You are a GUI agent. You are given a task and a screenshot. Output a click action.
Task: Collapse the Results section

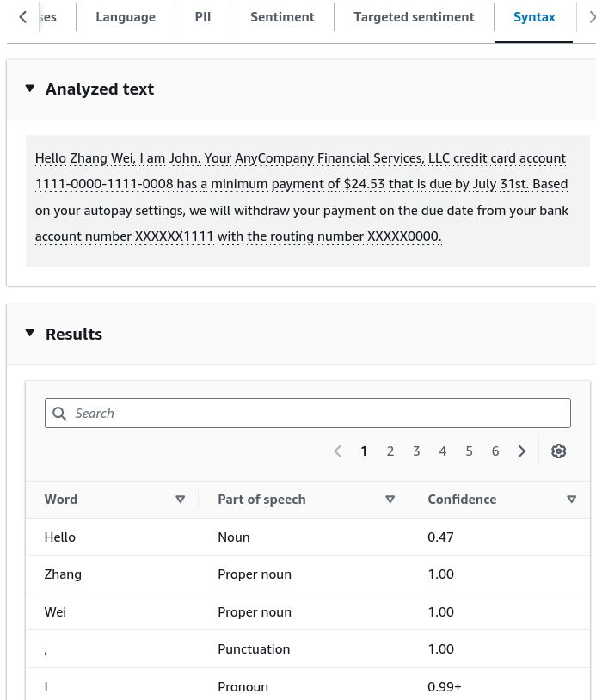[30, 333]
